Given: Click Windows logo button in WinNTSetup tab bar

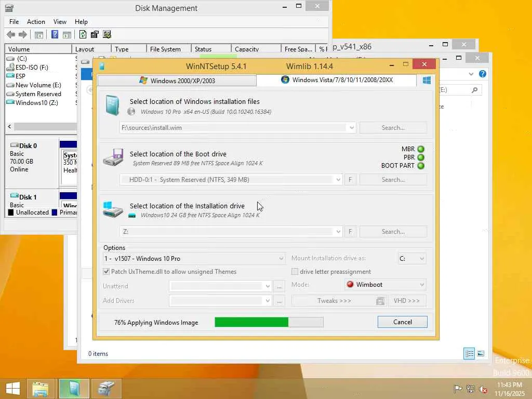Looking at the screenshot, I should 427,80.
